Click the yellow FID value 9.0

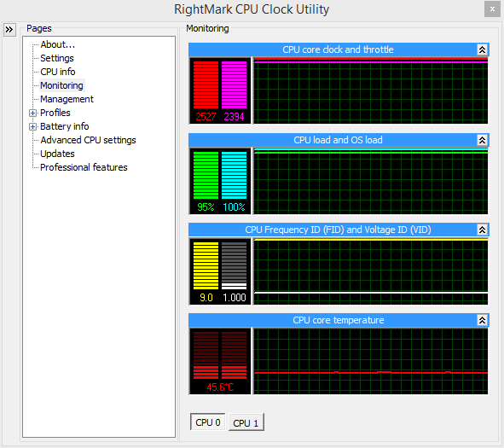click(206, 298)
